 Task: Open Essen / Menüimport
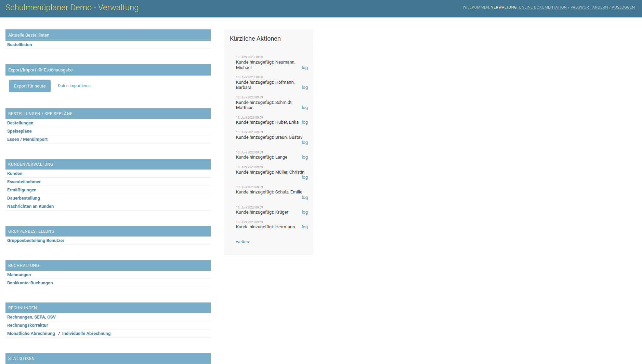click(x=27, y=139)
